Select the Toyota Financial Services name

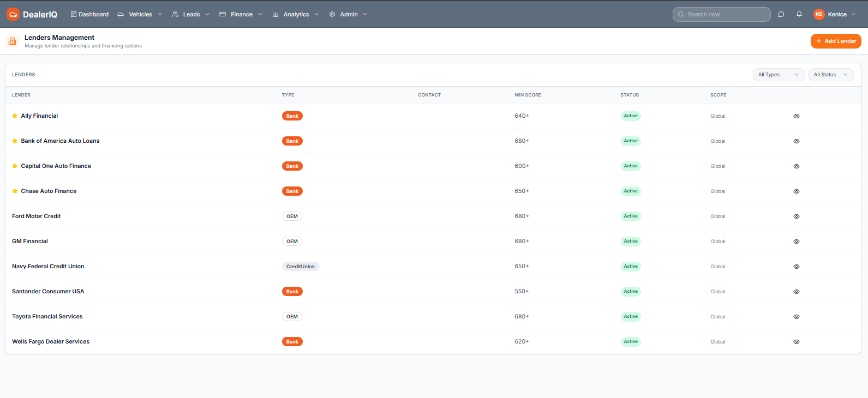click(x=47, y=317)
